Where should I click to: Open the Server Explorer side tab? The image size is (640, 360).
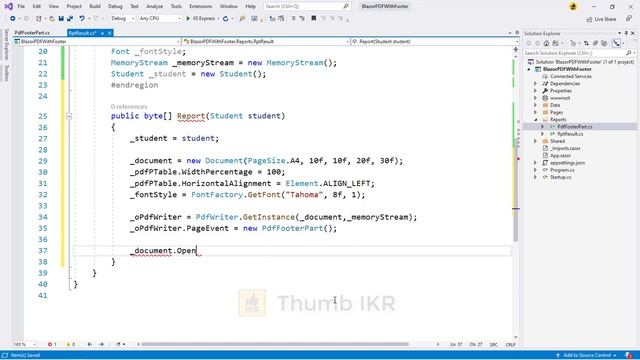tap(6, 44)
